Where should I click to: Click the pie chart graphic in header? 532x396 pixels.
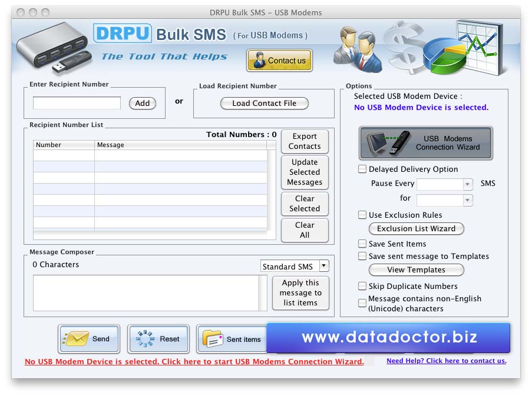click(445, 56)
